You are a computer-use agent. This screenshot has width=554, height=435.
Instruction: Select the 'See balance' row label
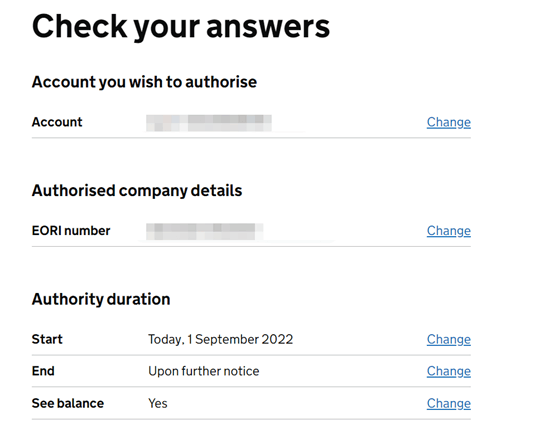68,404
